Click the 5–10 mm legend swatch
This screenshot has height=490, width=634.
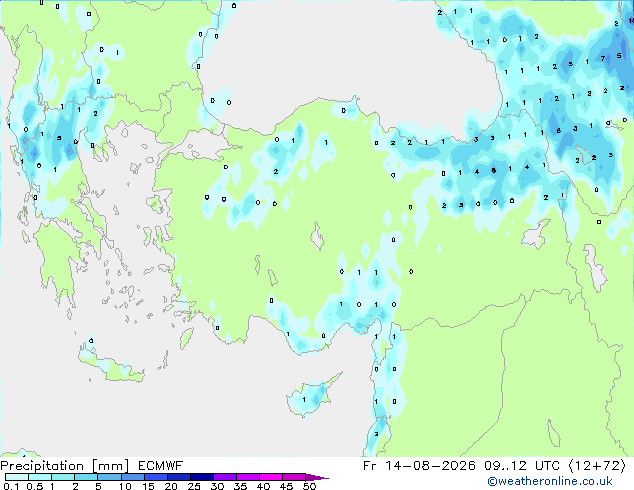point(109,477)
